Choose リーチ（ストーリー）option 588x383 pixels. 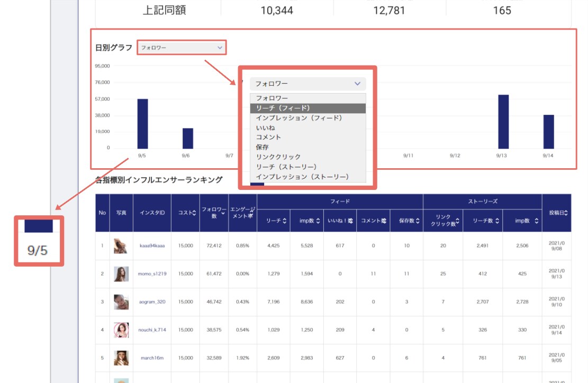(308, 167)
